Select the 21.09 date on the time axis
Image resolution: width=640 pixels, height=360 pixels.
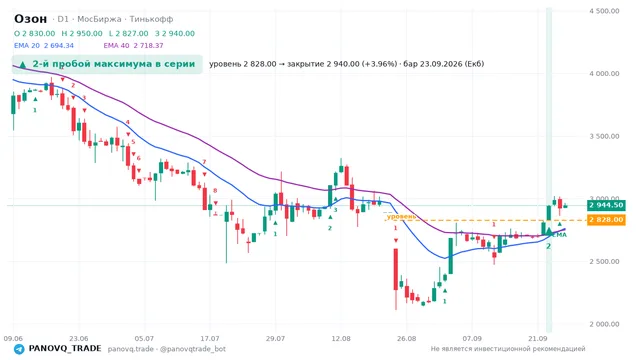point(538,339)
